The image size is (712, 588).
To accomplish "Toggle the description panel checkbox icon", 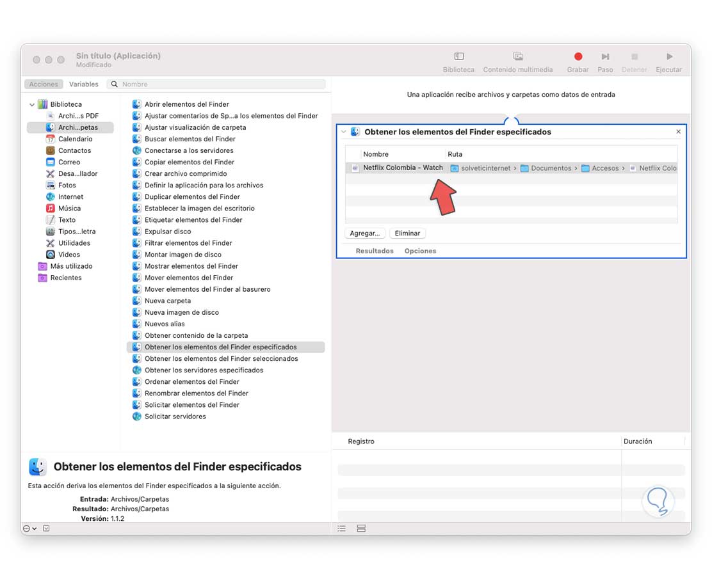I will pos(46,528).
